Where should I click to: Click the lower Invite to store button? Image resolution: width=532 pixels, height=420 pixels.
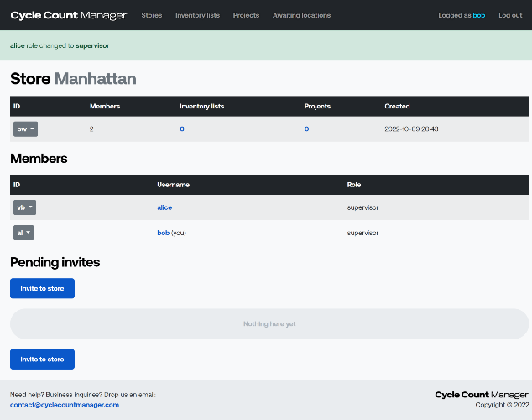(x=43, y=360)
